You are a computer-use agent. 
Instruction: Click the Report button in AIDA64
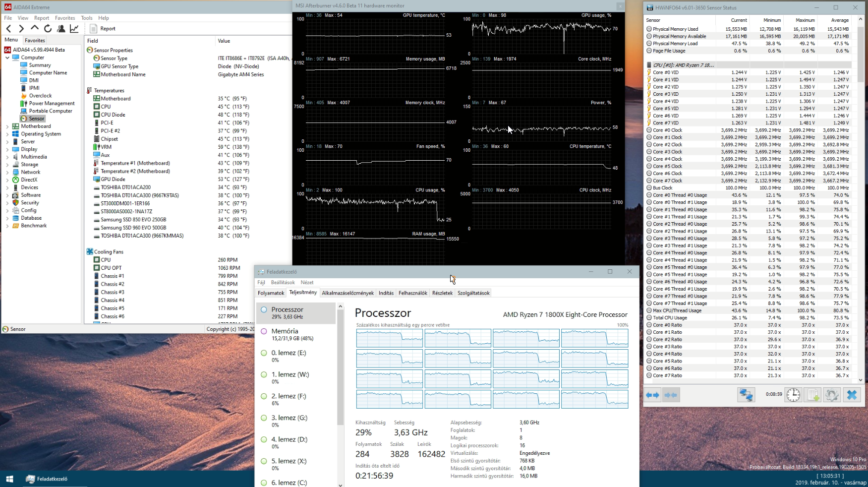pos(103,29)
